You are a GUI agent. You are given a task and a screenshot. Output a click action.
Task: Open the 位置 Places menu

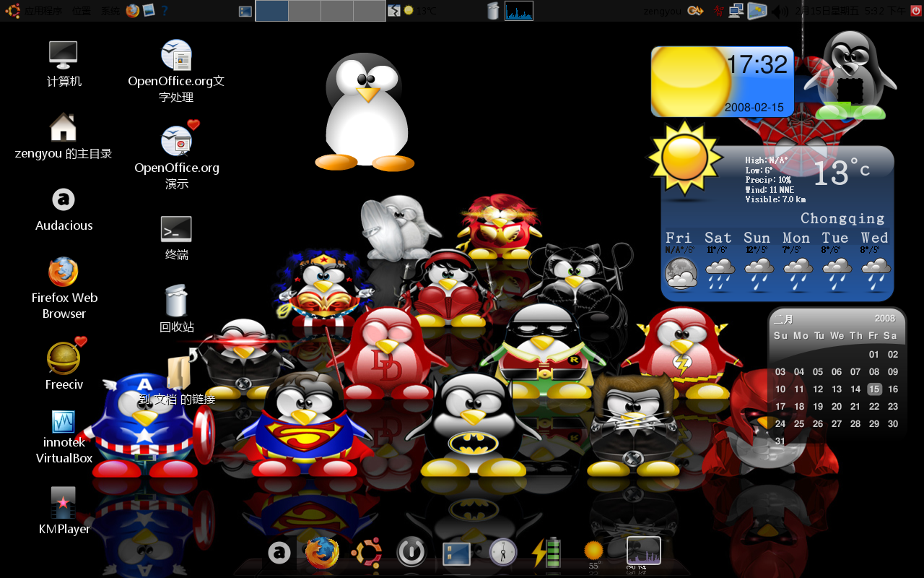click(82, 11)
